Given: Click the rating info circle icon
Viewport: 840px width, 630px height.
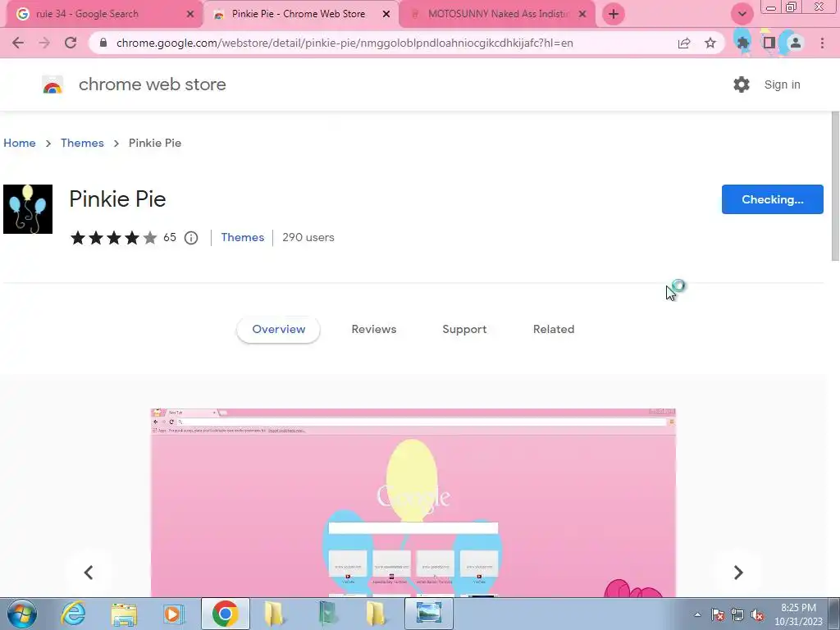Looking at the screenshot, I should pos(191,238).
